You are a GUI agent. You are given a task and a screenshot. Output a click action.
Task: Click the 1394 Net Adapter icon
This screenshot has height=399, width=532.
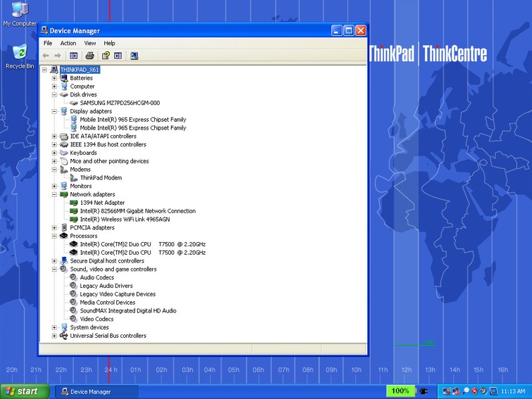[74, 203]
